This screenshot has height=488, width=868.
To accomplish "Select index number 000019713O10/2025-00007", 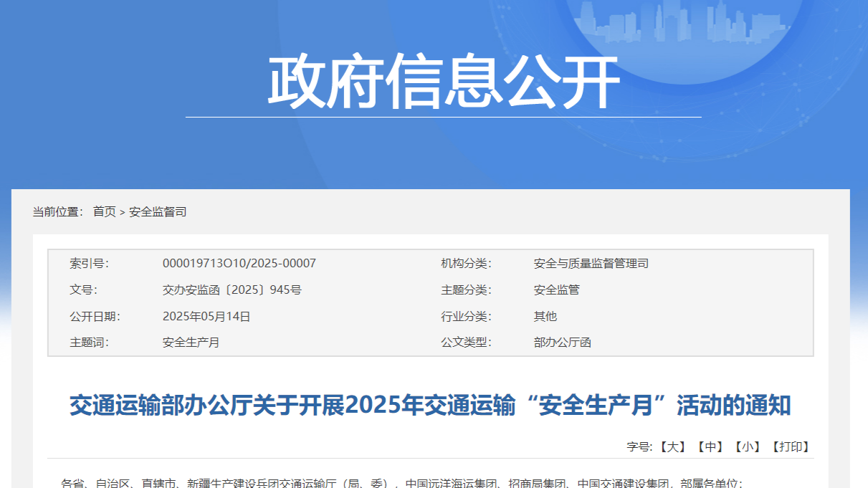I will click(x=239, y=264).
